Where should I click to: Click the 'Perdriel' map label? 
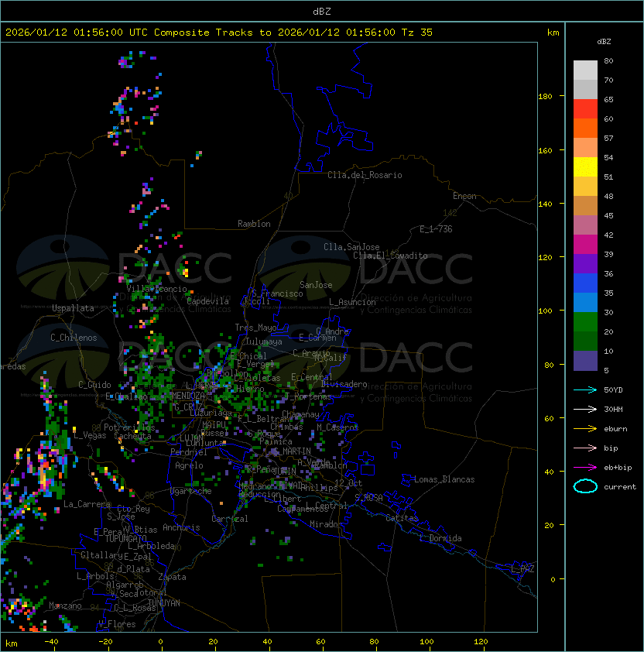point(189,452)
